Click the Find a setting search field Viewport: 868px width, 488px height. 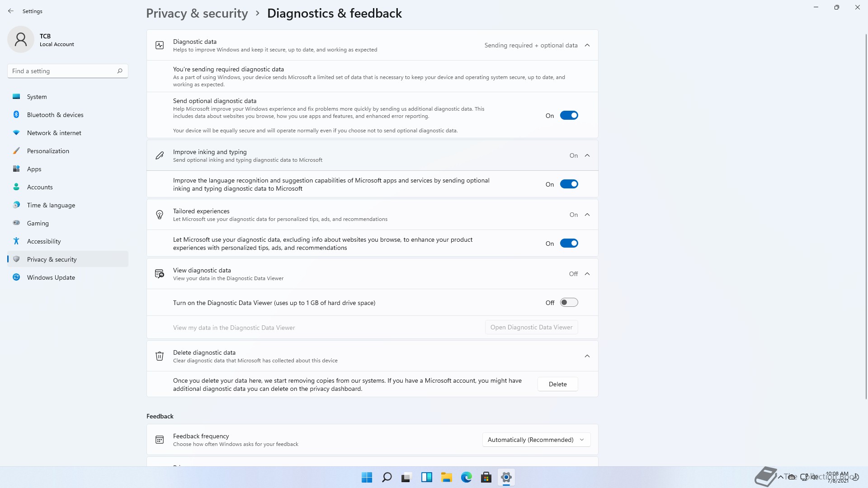click(68, 71)
